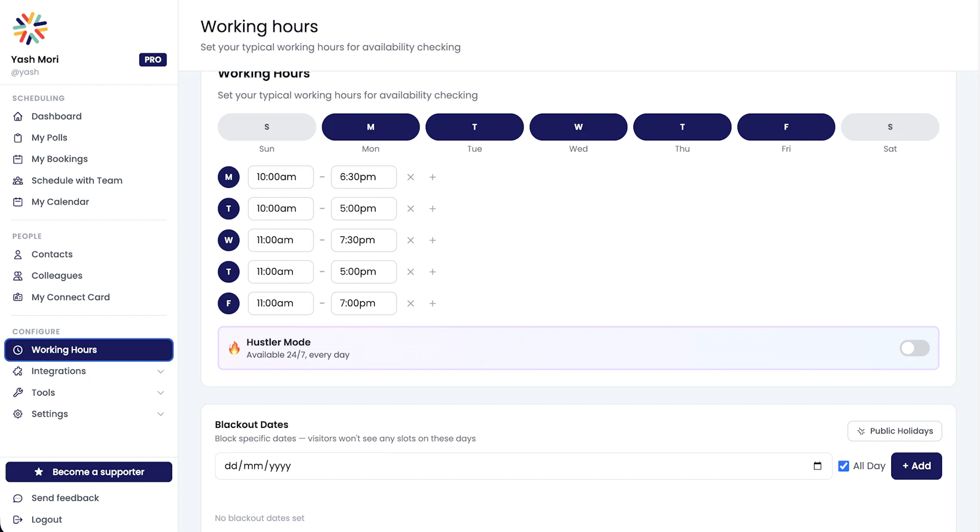Click the Settings gear icon
This screenshot has height=532, width=980.
[18, 414]
